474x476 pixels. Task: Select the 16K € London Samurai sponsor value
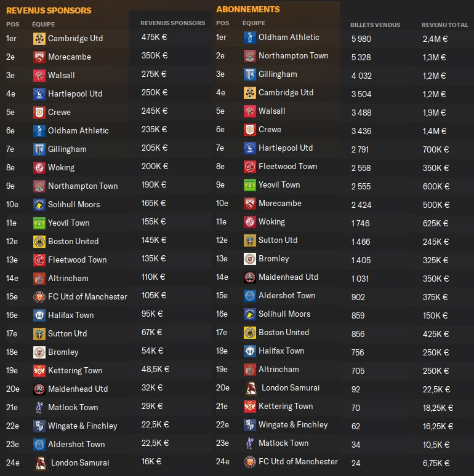pos(152,462)
